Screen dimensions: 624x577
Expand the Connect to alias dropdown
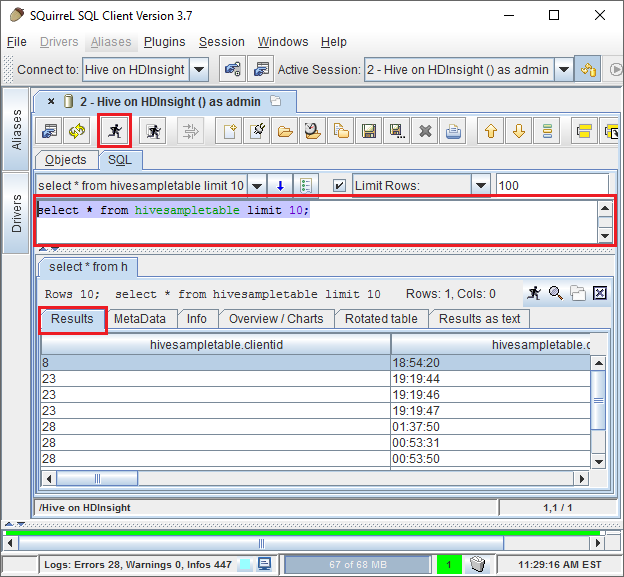pos(199,70)
